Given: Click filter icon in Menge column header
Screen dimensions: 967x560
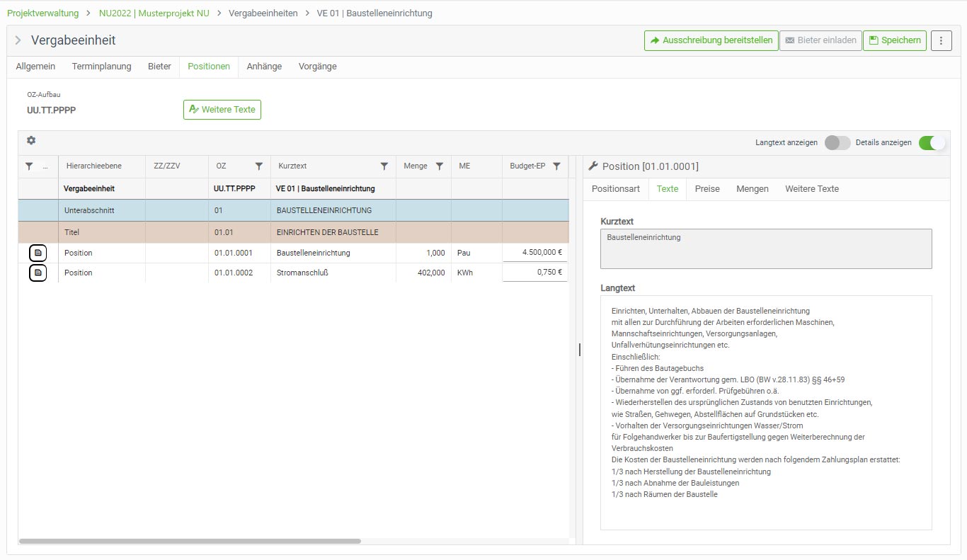Looking at the screenshot, I should 440,166.
